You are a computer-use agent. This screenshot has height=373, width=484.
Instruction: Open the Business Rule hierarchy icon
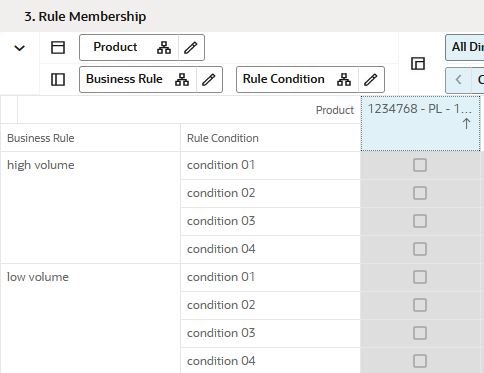182,80
